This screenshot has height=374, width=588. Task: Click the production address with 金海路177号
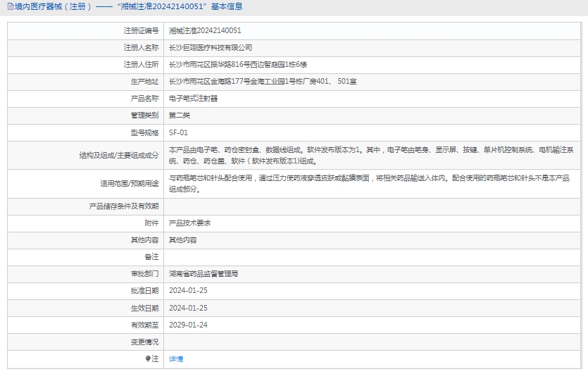pos(263,82)
